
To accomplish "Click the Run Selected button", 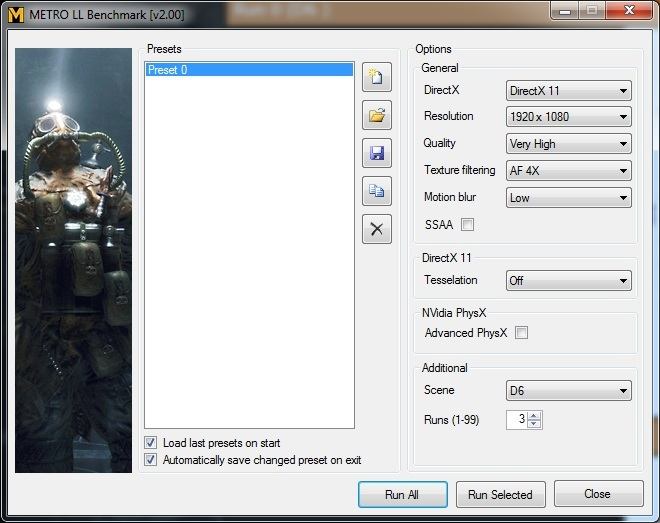I will 500,494.
